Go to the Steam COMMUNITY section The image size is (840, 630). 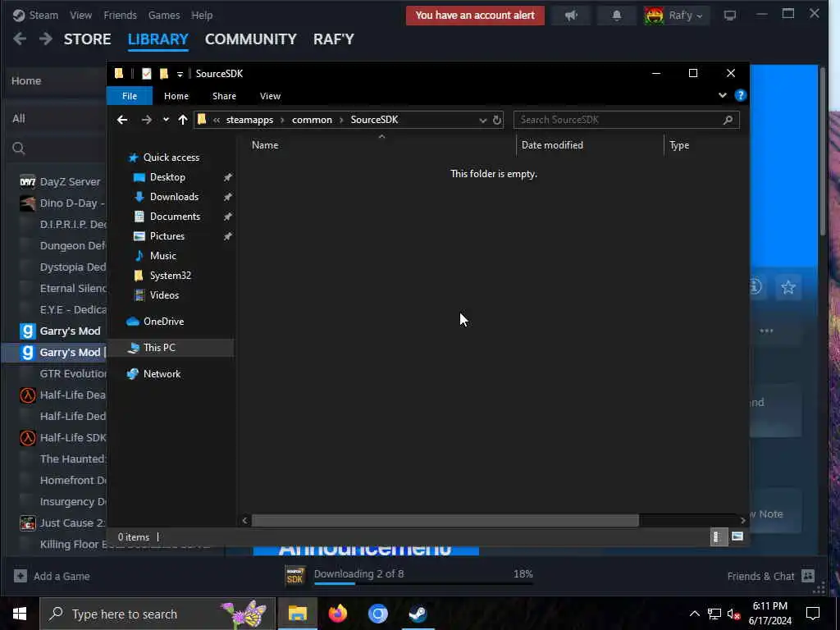point(251,39)
